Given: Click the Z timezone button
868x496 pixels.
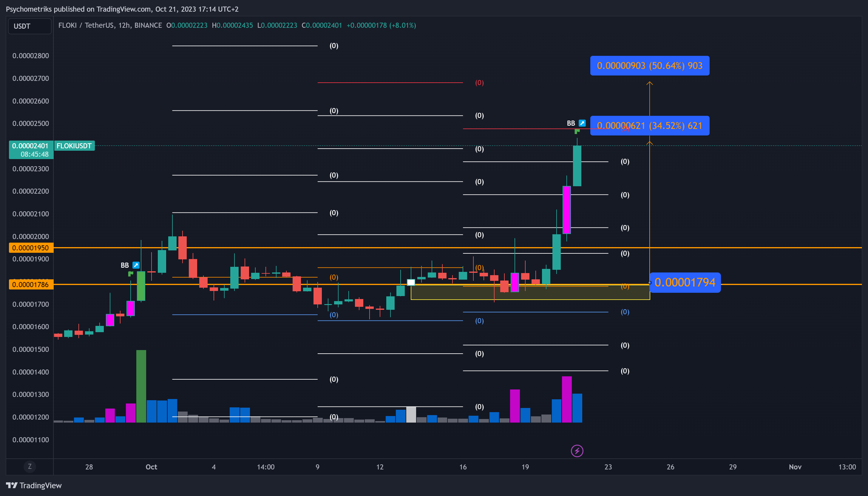Looking at the screenshot, I should (x=30, y=467).
